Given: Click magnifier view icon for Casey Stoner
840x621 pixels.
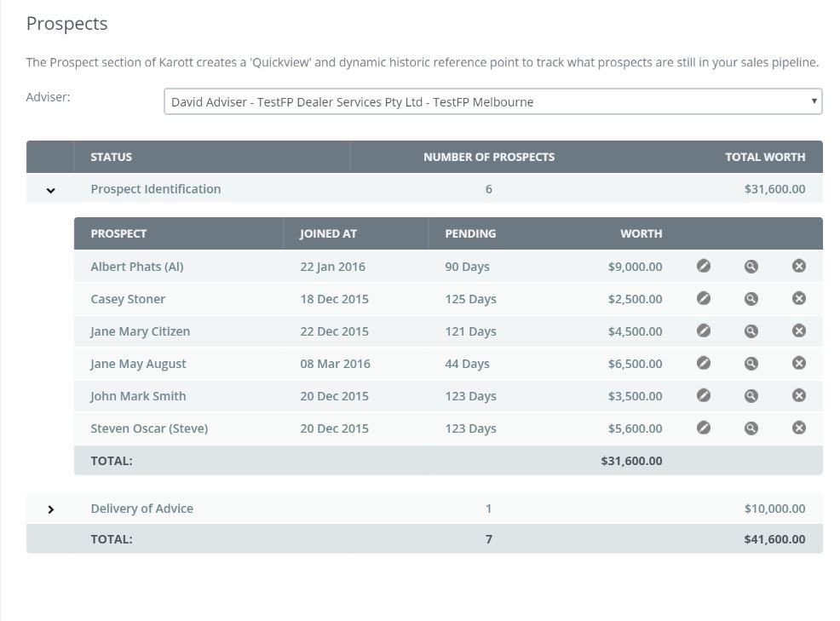Looking at the screenshot, I should (751, 298).
